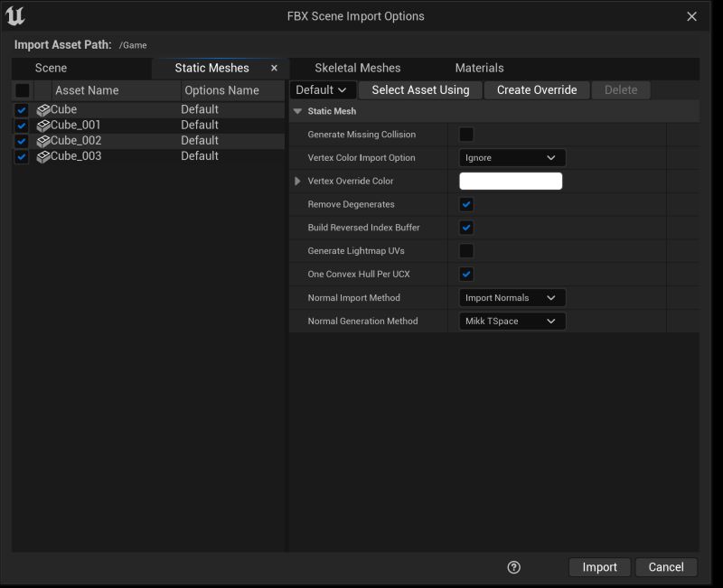Click the static mesh icon beside Cube
This screenshot has width=723, height=588.
(43, 109)
